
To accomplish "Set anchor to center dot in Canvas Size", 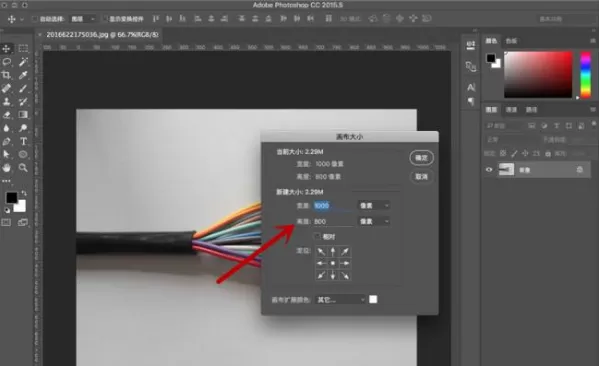I will [x=333, y=263].
